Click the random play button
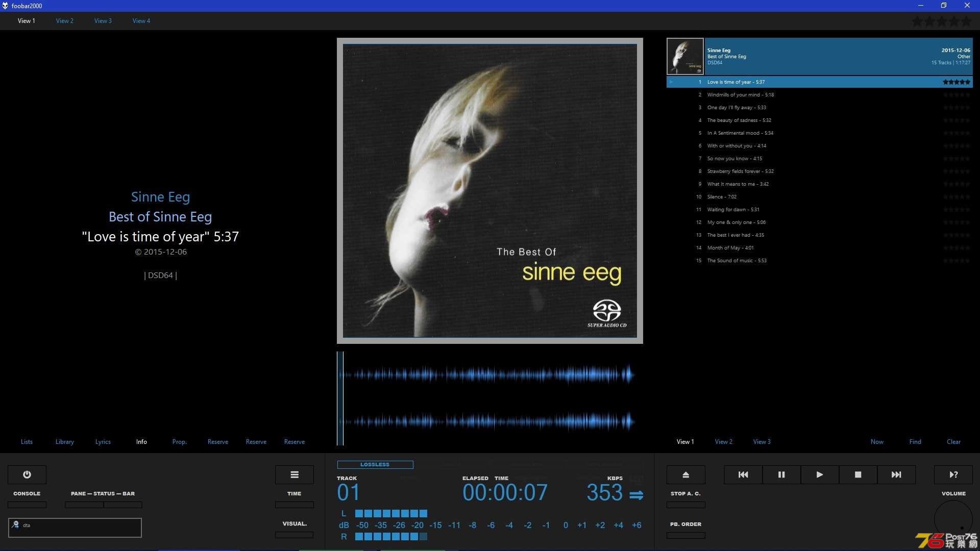Viewport: 980px width, 551px height. (x=953, y=474)
